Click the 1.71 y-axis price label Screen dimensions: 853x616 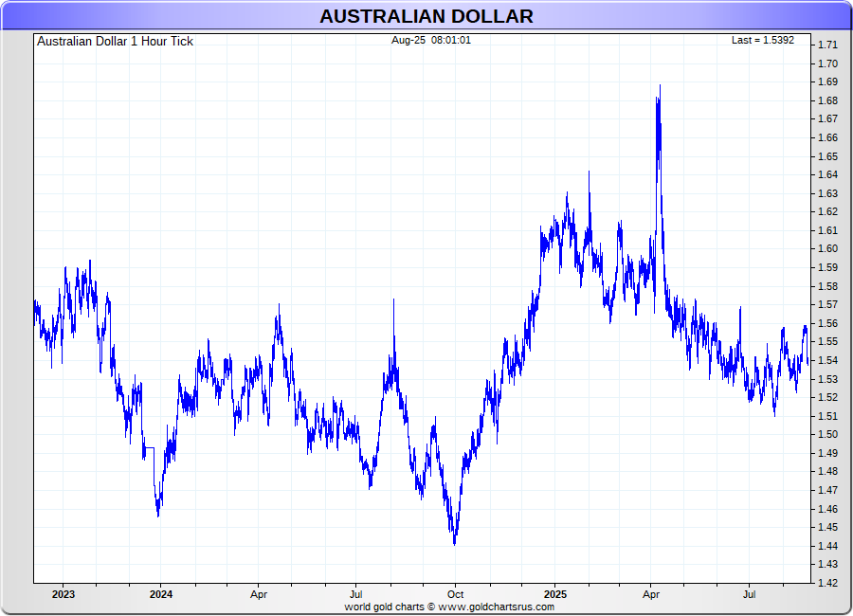pos(827,45)
